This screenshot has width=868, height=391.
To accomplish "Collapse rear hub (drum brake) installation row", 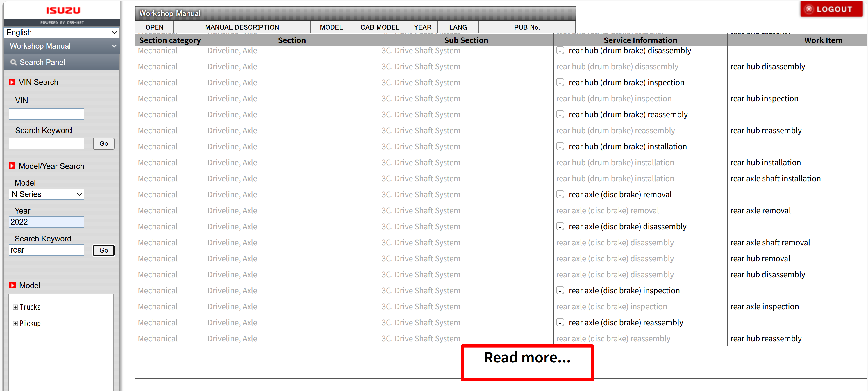I will point(560,146).
